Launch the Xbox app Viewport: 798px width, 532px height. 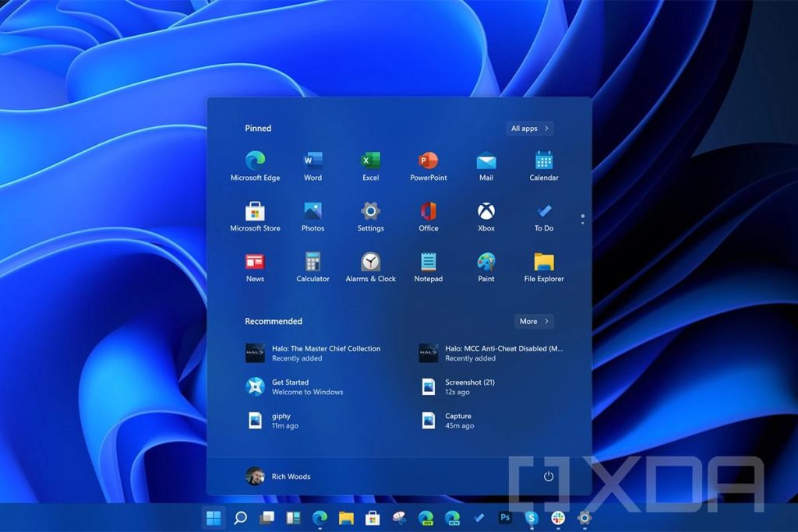click(486, 217)
